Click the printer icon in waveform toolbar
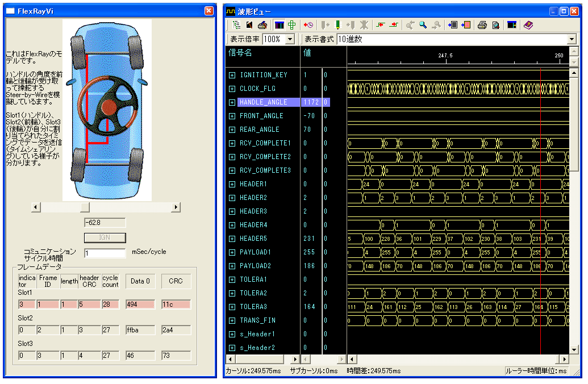 coord(482,25)
